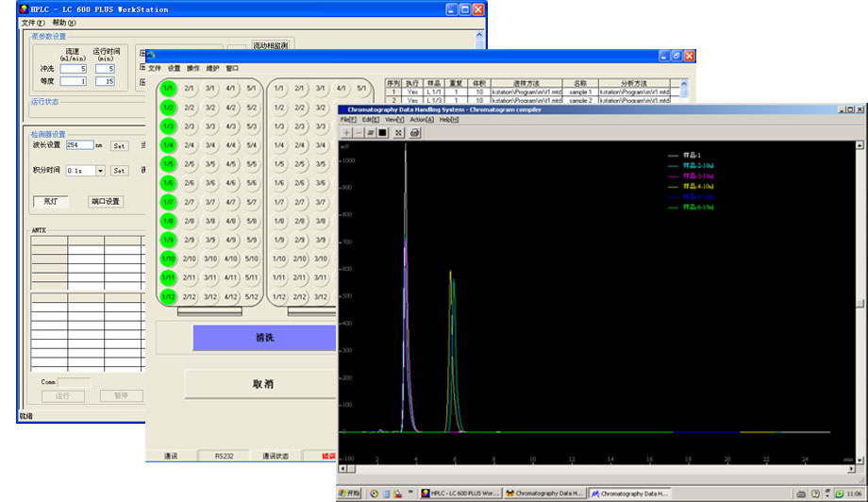Viewport: 868px width, 502px height.
Task: Toggle green vial position 1/5 in left tray
Action: (x=168, y=164)
